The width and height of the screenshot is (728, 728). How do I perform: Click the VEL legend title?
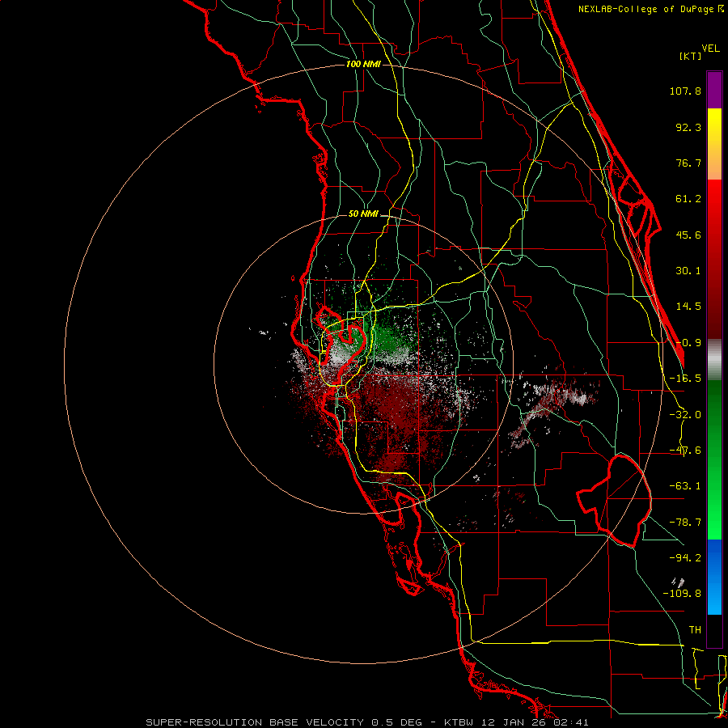(710, 48)
